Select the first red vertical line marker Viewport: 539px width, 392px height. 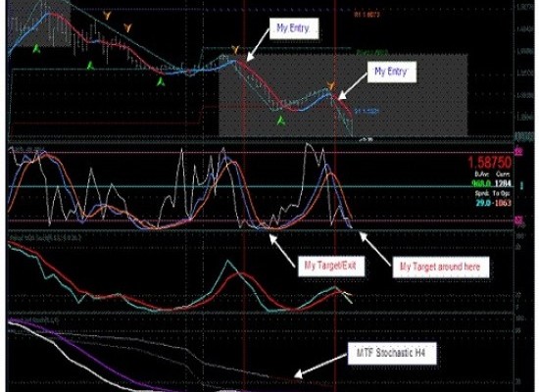[244, 196]
